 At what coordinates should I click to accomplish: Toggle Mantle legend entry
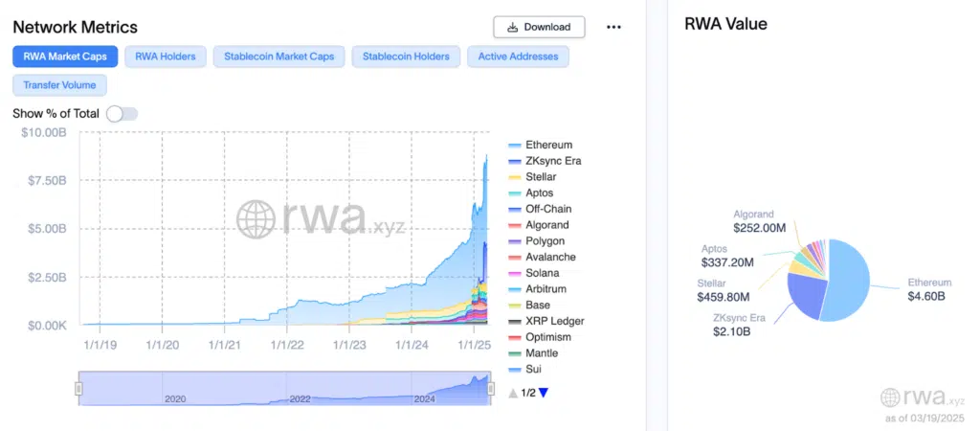533,352
